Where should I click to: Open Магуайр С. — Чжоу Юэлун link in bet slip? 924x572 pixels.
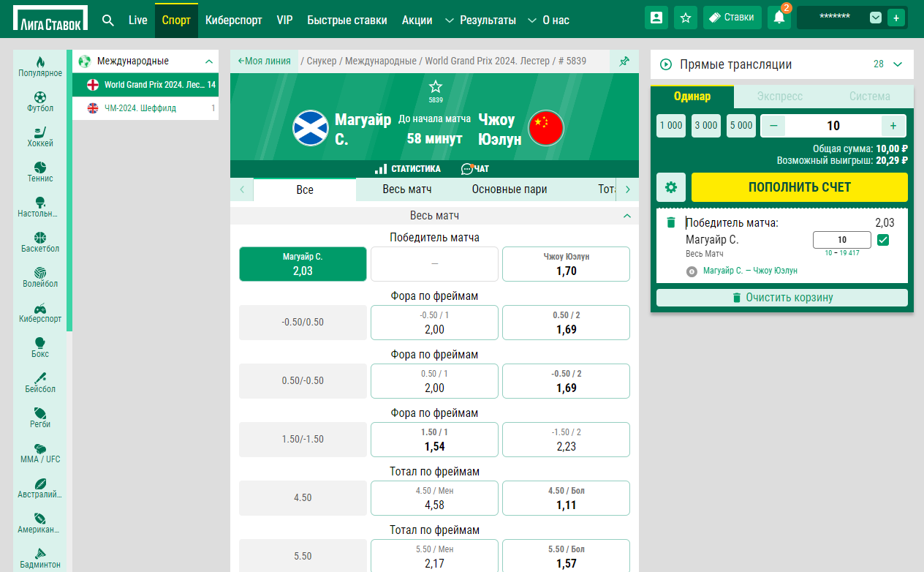pos(750,271)
